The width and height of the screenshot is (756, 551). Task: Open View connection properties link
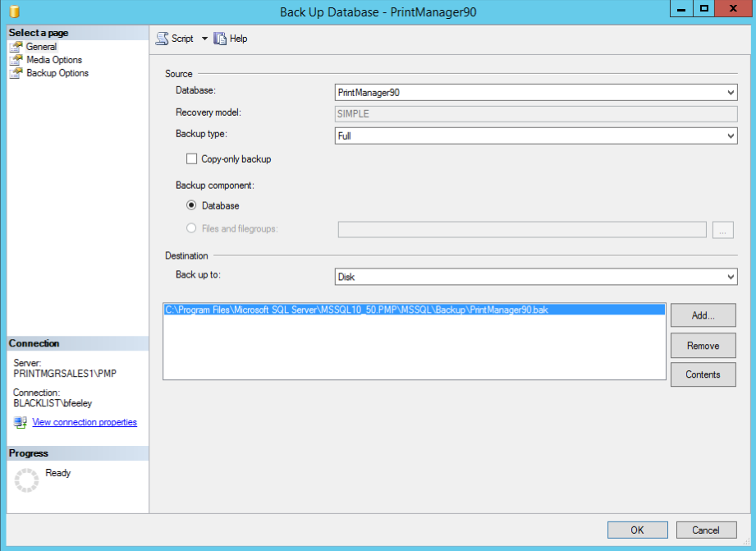click(x=85, y=422)
